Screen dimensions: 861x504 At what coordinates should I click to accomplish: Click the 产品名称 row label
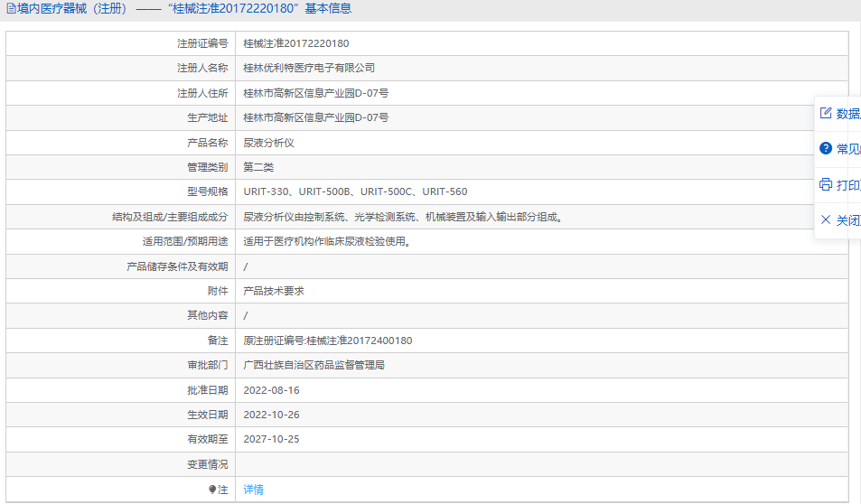pos(208,143)
